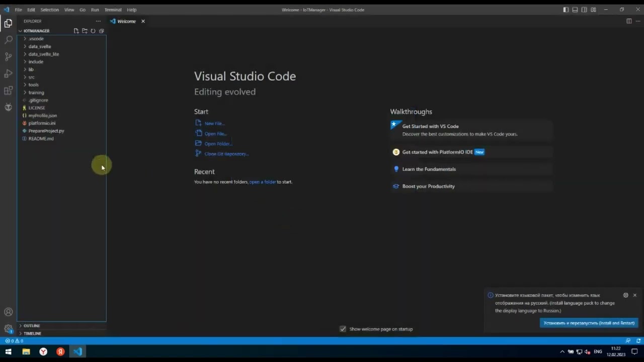This screenshot has width=644, height=362.
Task: Open the Extensions view
Action: click(8, 90)
